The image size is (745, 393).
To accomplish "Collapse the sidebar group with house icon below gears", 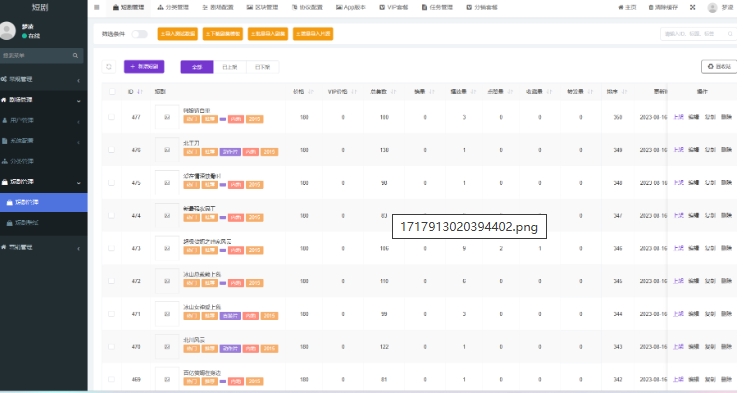I will (43, 100).
